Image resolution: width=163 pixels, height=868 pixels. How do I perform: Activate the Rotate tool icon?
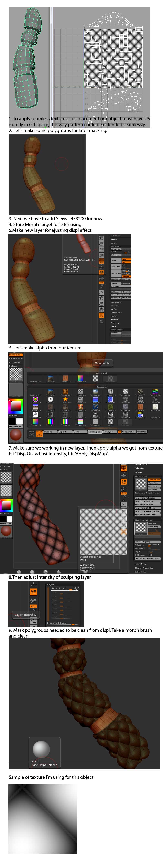[x=101, y=310]
